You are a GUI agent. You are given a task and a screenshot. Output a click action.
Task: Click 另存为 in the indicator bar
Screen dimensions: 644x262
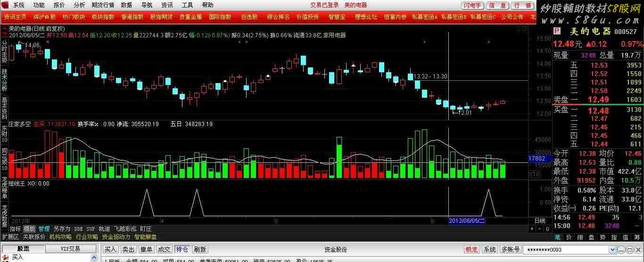point(62,229)
